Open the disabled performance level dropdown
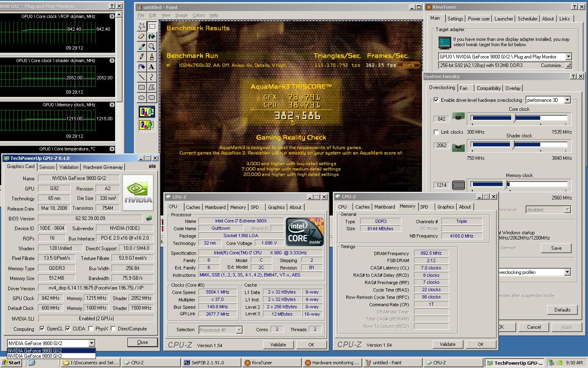The image size is (588, 368). pyautogui.click(x=567, y=209)
